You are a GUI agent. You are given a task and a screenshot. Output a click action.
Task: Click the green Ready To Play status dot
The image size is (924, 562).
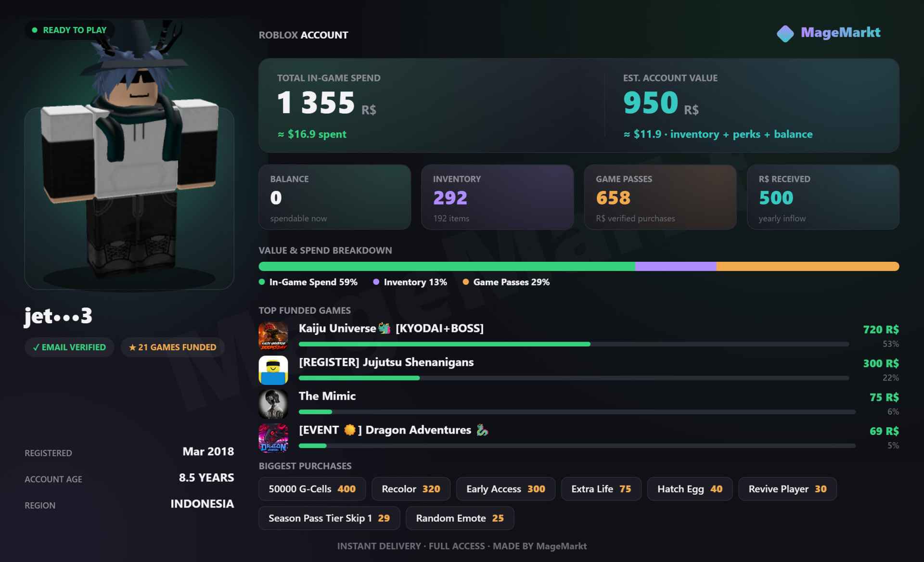(x=35, y=30)
